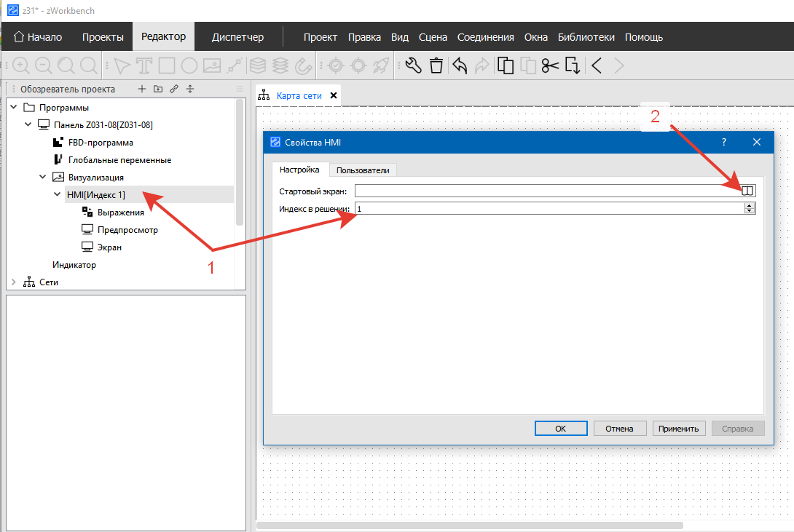Expand the Сети tree node
Viewport: 794px width, 532px height.
pos(14,282)
